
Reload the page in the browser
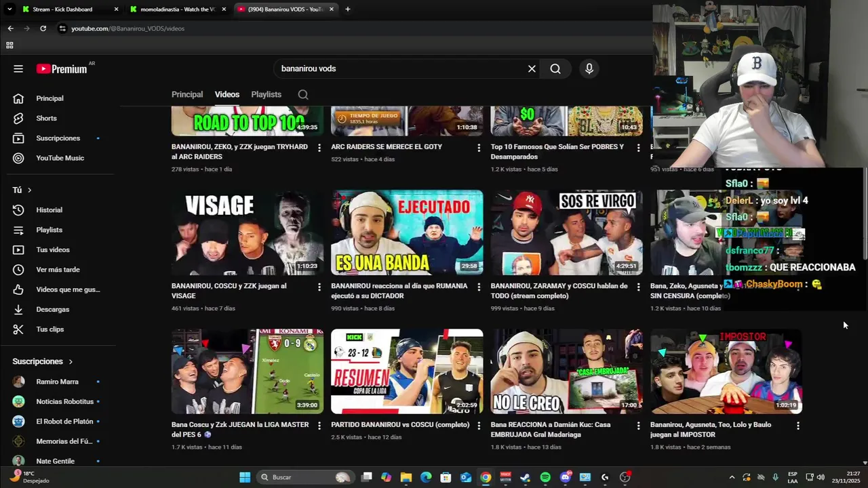(43, 28)
